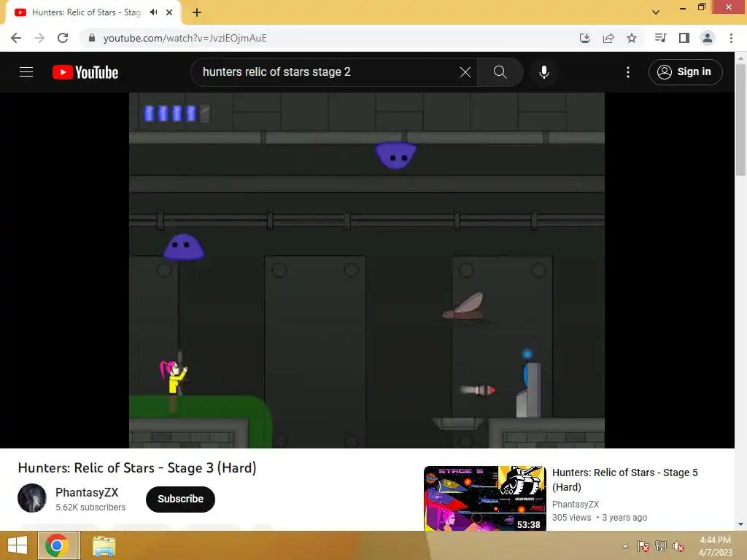Bookmark this tab with star

pyautogui.click(x=632, y=38)
